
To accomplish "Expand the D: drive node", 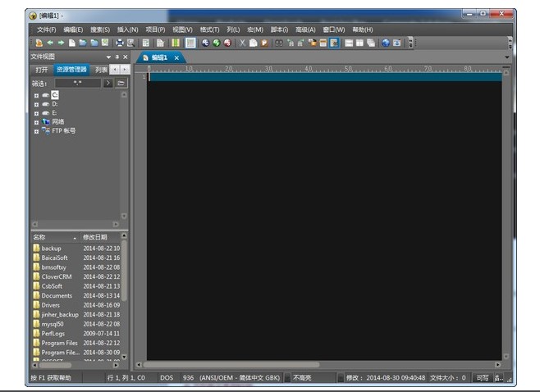I will click(x=36, y=104).
